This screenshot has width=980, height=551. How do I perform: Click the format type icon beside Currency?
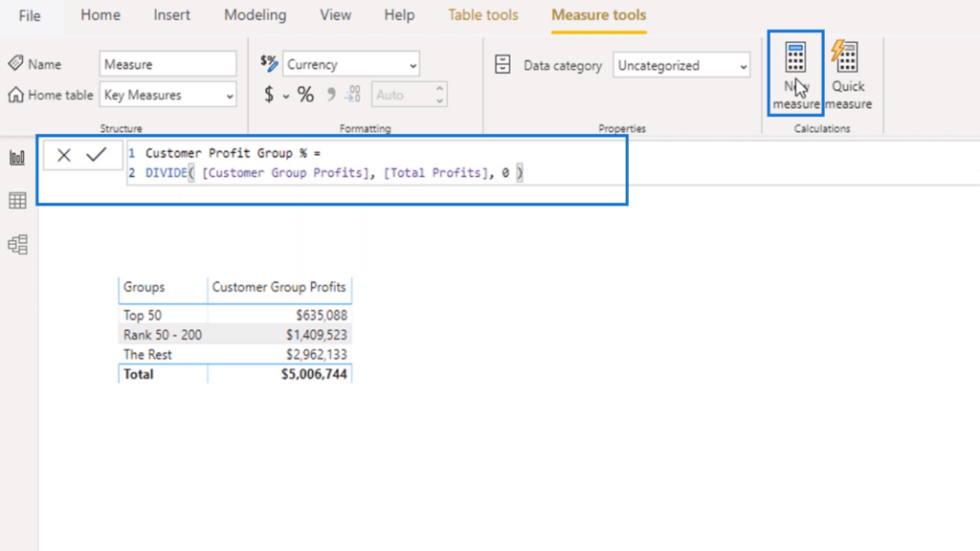[269, 64]
